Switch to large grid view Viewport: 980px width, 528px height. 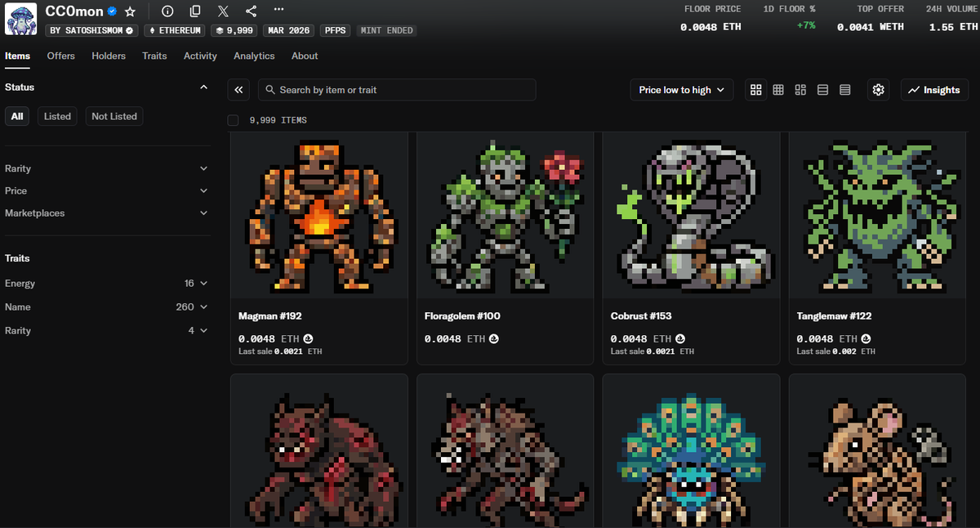(x=756, y=90)
